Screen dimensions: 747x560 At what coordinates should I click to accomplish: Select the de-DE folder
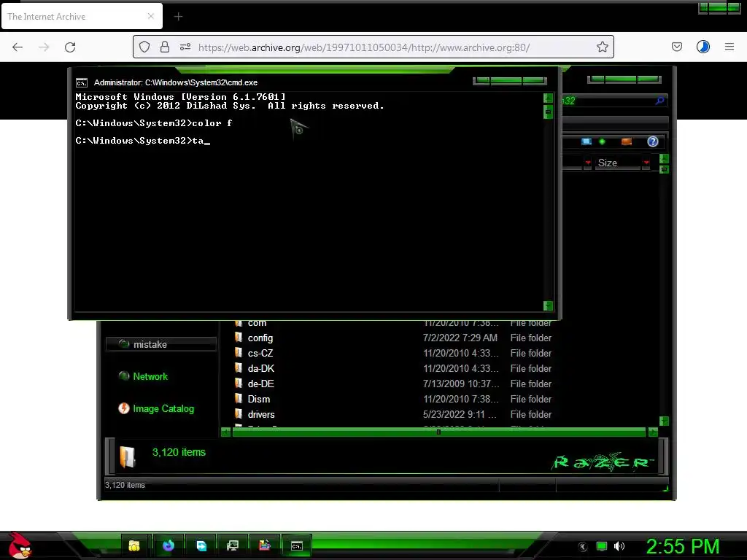260,384
